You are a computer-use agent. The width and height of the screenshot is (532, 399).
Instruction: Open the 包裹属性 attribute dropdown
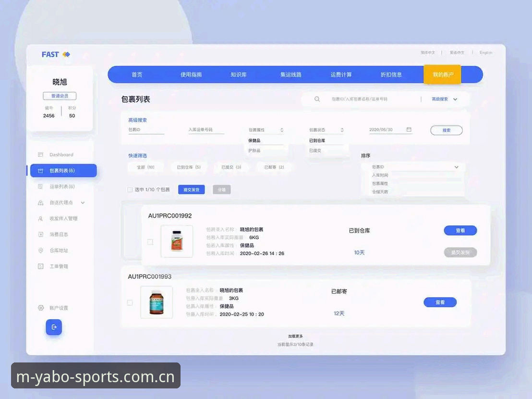[x=266, y=130]
